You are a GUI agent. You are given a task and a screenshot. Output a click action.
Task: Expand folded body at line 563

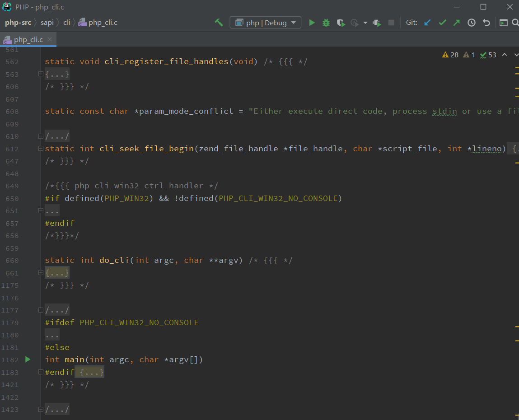(40, 74)
